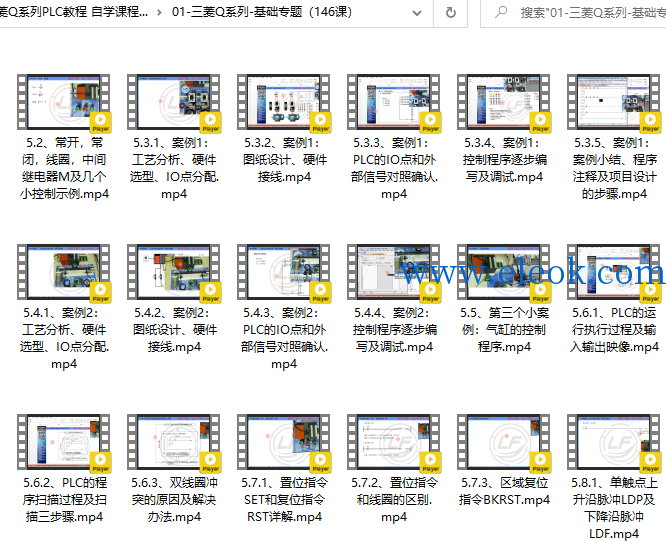Select file name 5.6.2、PLC的程序扫描过程
This screenshot has width=666, height=541.
click(64, 500)
